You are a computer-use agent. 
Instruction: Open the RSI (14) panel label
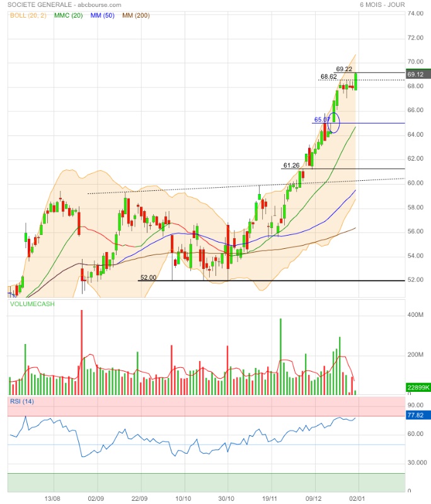point(21,401)
